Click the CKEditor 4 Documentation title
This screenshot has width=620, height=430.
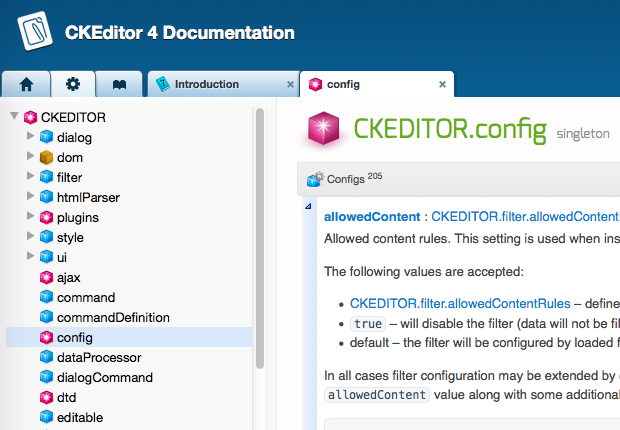point(180,33)
